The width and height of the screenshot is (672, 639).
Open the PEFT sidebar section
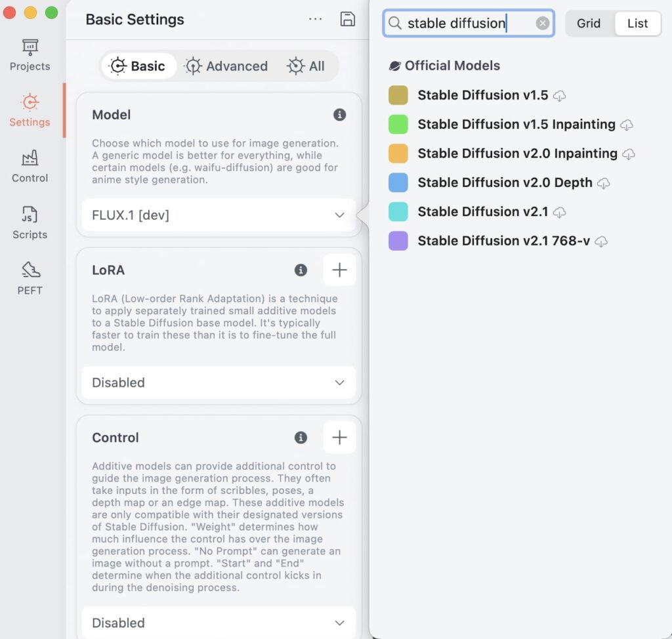click(x=30, y=279)
